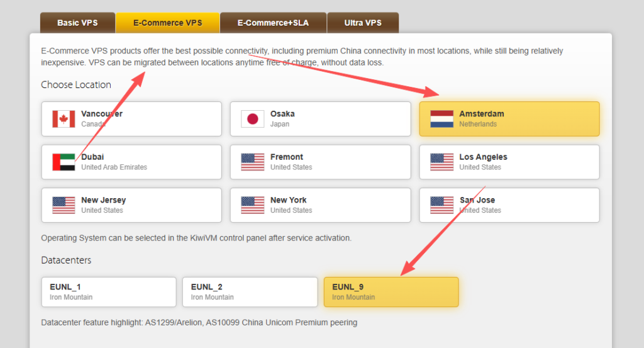Click the US flag beside Fremont
The image size is (644, 348).
pyautogui.click(x=252, y=162)
